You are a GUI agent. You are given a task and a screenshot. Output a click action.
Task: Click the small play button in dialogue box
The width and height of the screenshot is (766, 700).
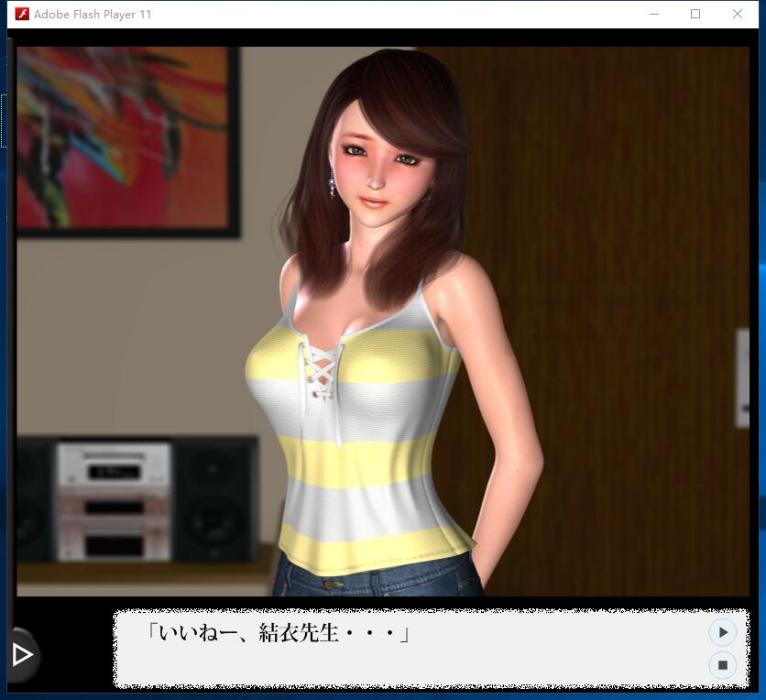[722, 632]
